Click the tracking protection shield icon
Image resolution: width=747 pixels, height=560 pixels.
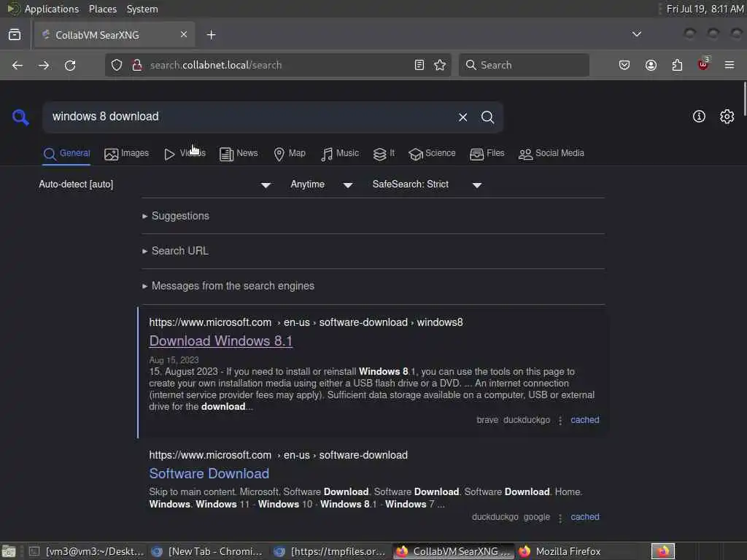point(117,65)
